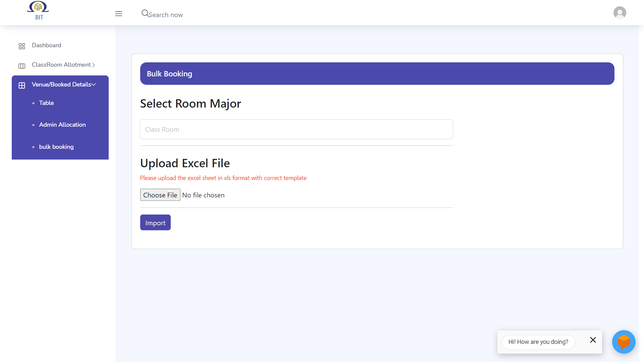Collapse the Venue/Booked Details chevron

pyautogui.click(x=94, y=84)
